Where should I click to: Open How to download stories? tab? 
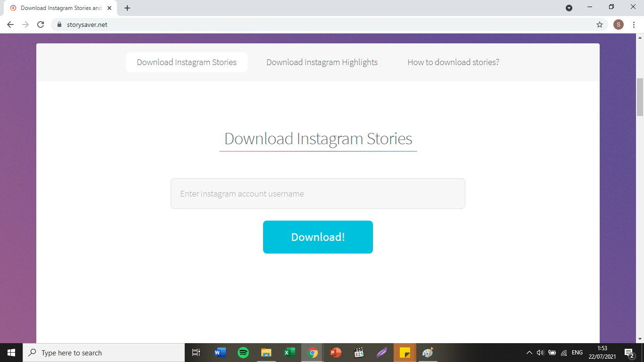coord(453,62)
